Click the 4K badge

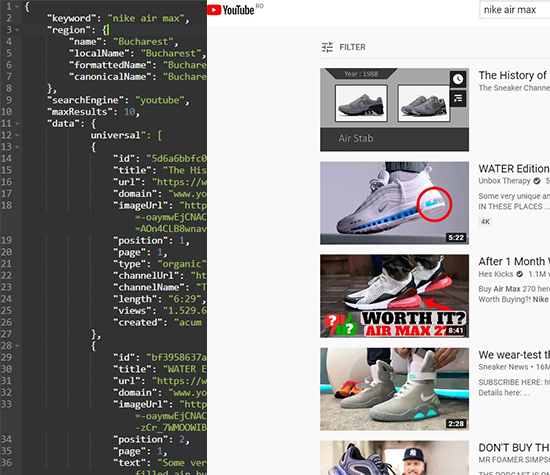tap(485, 222)
